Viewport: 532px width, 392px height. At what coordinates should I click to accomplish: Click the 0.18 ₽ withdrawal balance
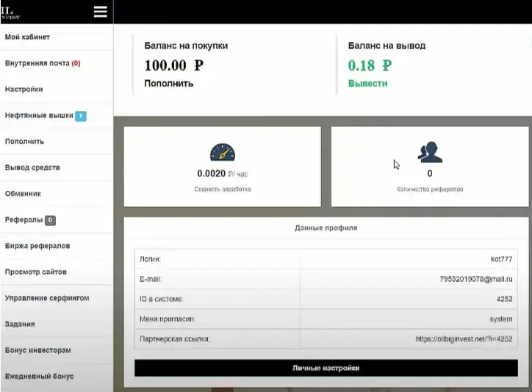pos(370,65)
